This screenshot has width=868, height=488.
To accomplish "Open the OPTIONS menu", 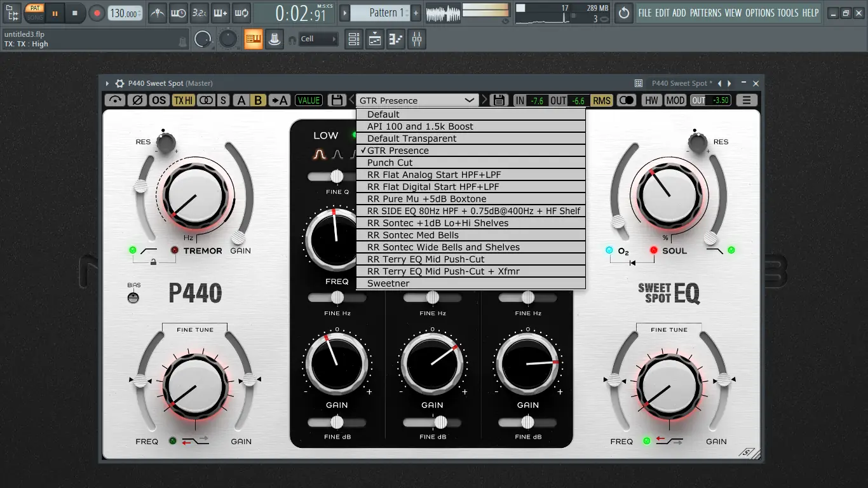I will click(x=760, y=13).
